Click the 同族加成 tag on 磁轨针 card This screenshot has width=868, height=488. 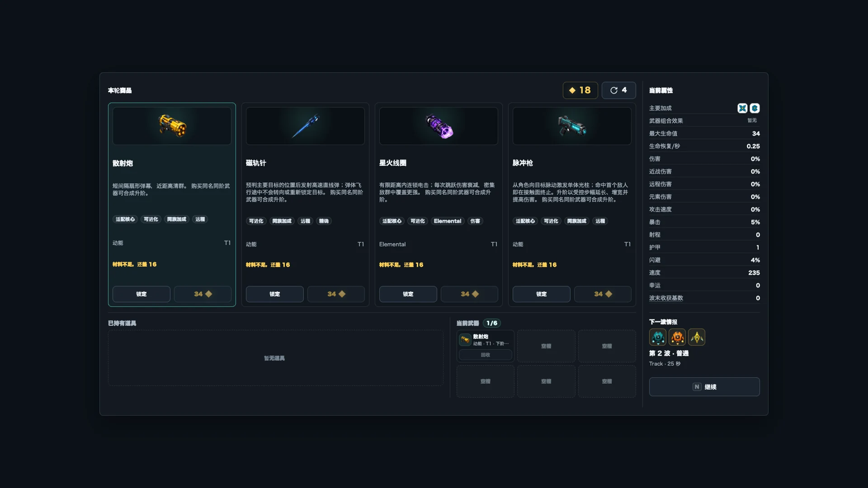282,221
